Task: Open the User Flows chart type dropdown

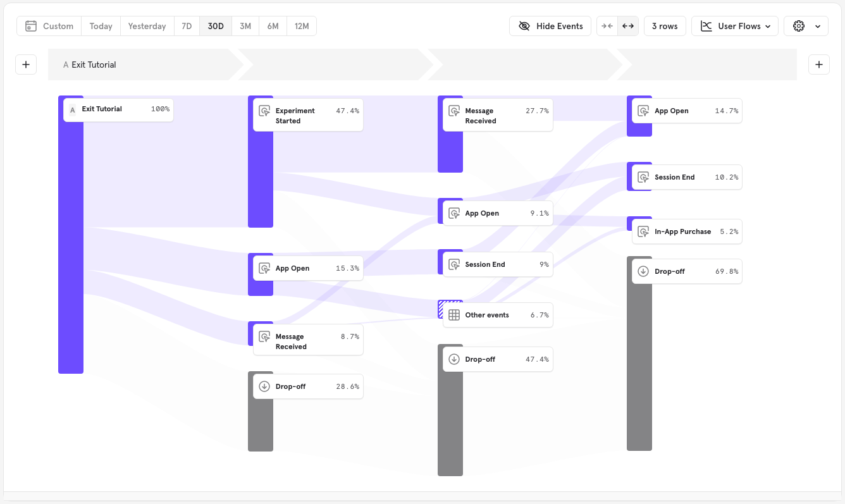Action: 734,26
